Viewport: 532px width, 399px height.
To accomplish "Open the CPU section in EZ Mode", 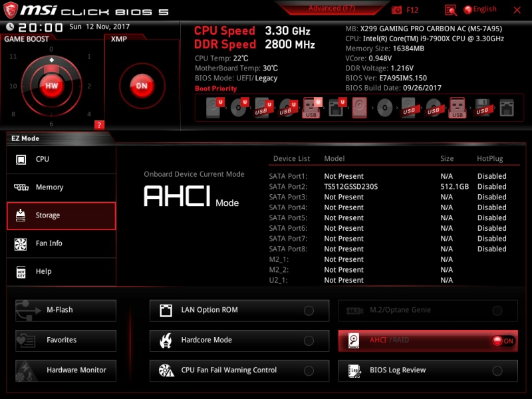I will 61,160.
